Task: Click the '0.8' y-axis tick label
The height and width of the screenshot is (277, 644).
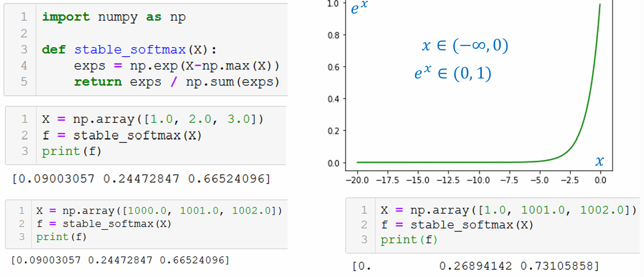Action: coord(334,35)
